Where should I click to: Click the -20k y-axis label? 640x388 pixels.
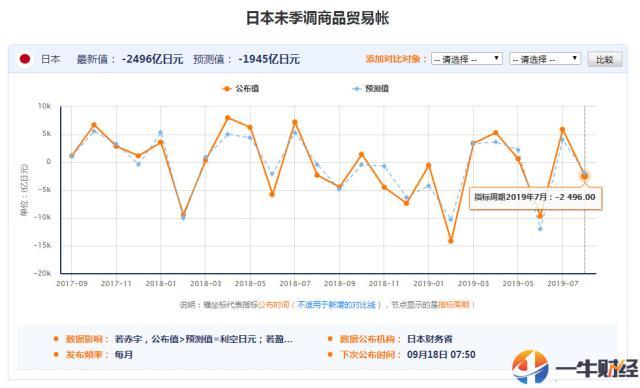[x=42, y=273]
